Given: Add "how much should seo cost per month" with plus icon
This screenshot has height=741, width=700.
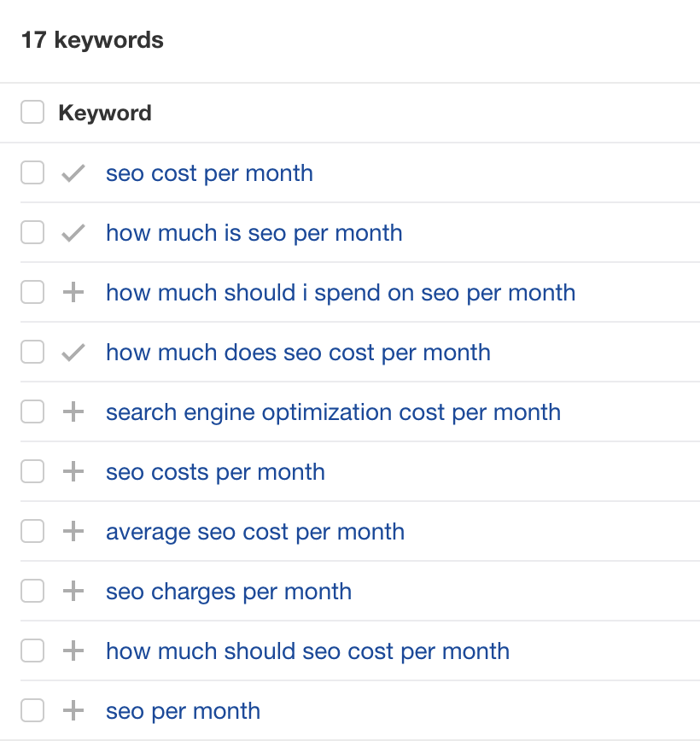Looking at the screenshot, I should [73, 651].
